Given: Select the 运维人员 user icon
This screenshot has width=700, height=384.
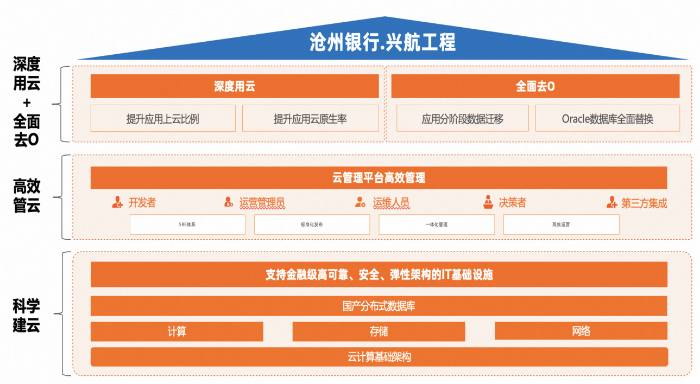Looking at the screenshot, I should (x=360, y=202).
